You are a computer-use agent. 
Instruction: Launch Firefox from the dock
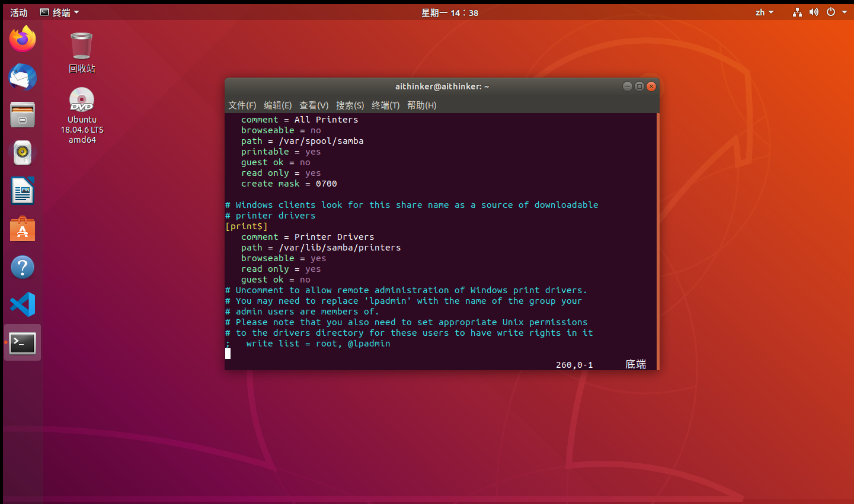(x=23, y=39)
